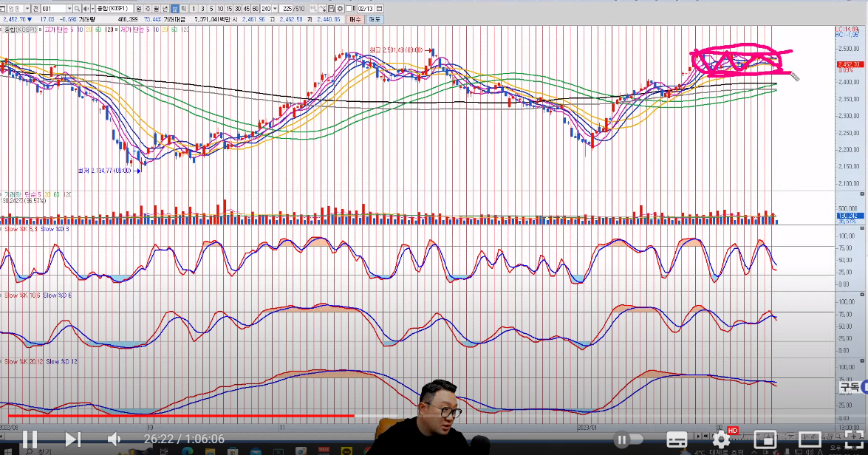Click the 종합(KOSPI) chart legend label
Viewport: 868px width, 455px height.
click(21, 30)
